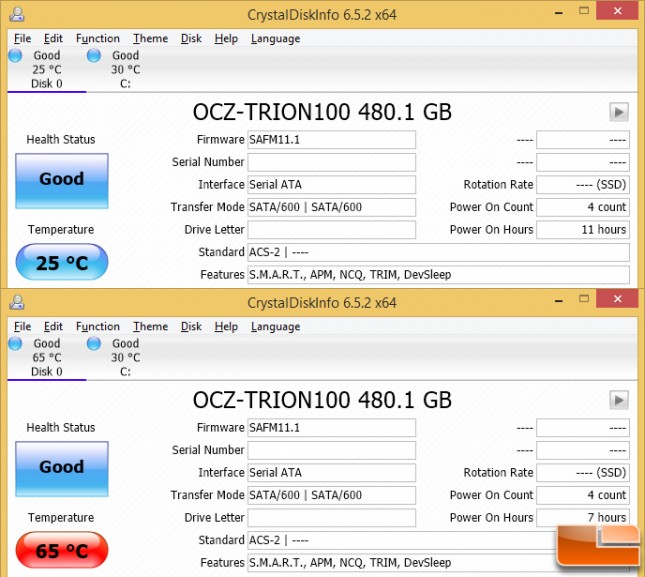Open Disk menu in upper window
The width and height of the screenshot is (645, 577).
191,39
